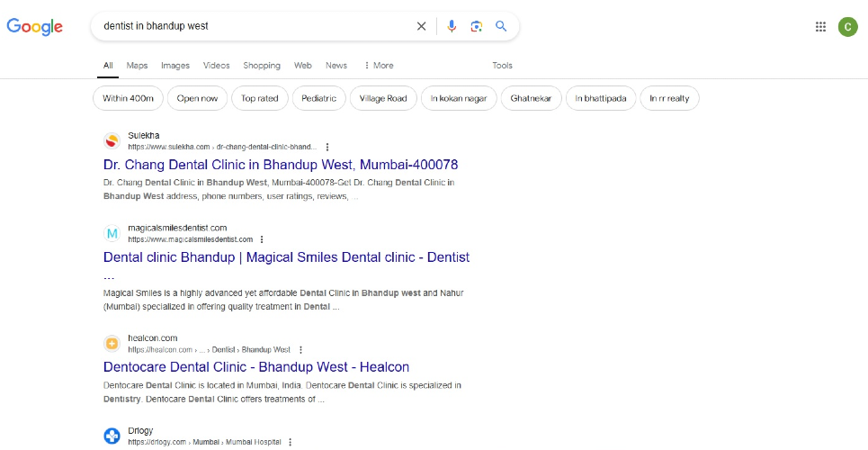Screen dimensions: 868x450
Task: Click the Google logo
Action: click(x=34, y=26)
